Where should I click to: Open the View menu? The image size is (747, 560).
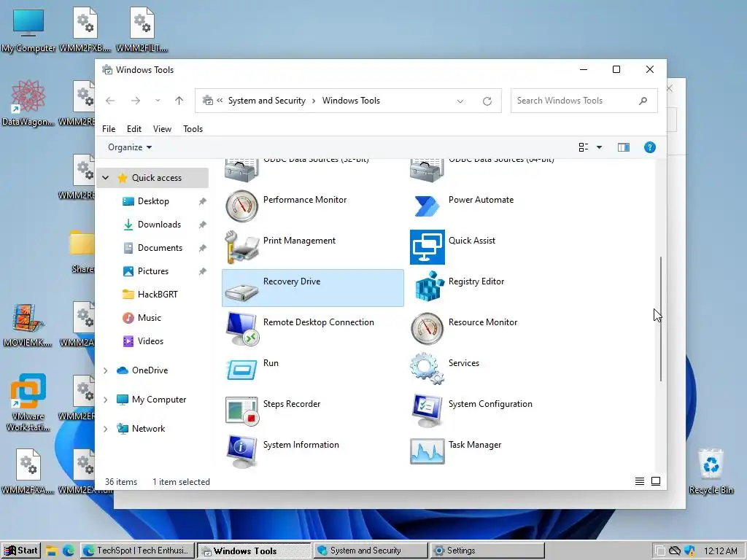pyautogui.click(x=162, y=129)
